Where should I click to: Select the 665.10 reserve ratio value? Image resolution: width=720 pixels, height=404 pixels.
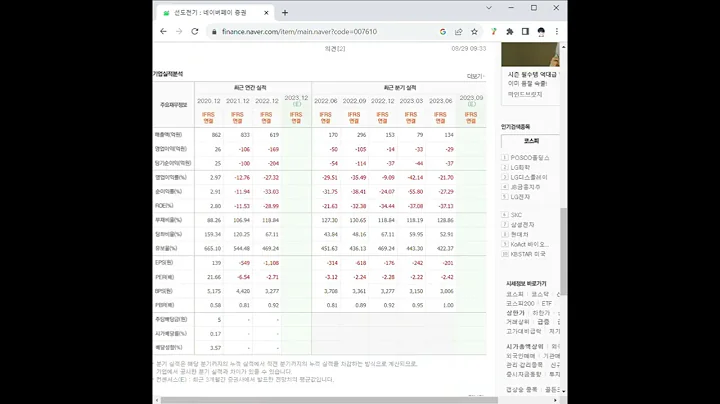(x=212, y=248)
